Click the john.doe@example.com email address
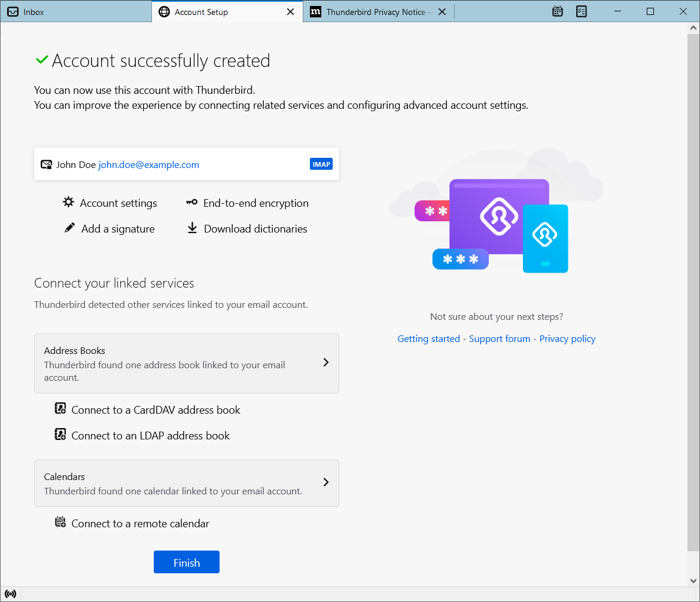The width and height of the screenshot is (700, 602). coord(148,164)
